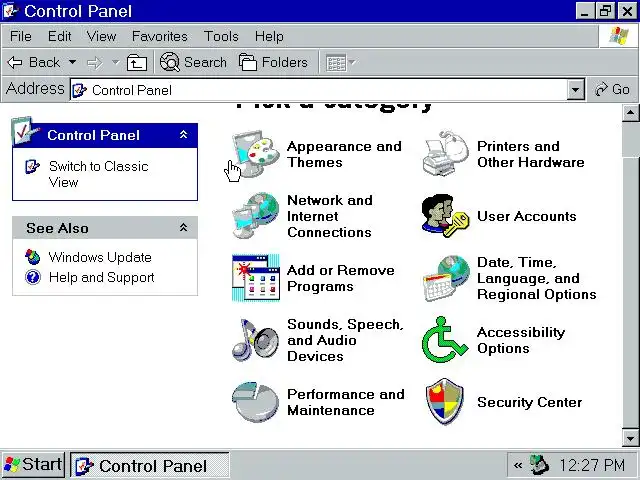This screenshot has width=640, height=480.
Task: Open the Address bar dropdown arrow
Action: pyautogui.click(x=575, y=89)
